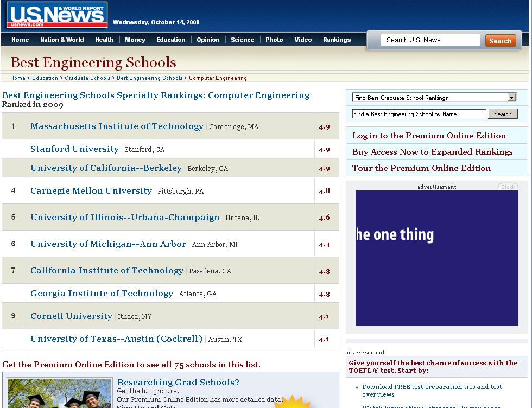Click the 4.8 score for Carnegie Mellon
Viewport: 532px width, 408px height.
[x=325, y=191]
